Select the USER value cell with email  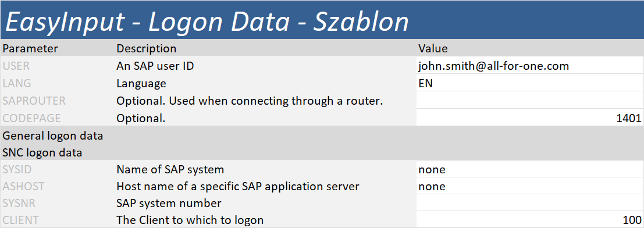point(530,66)
